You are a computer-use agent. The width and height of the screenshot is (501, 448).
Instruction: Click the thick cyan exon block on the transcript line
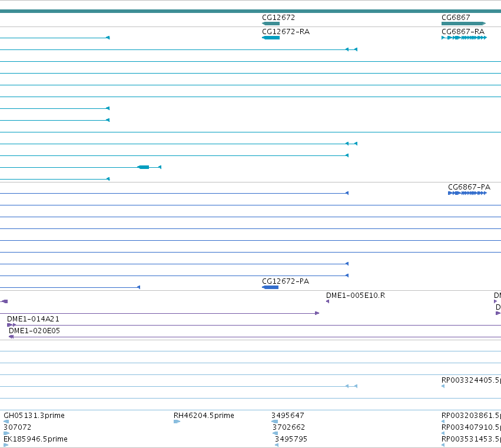[143, 167]
